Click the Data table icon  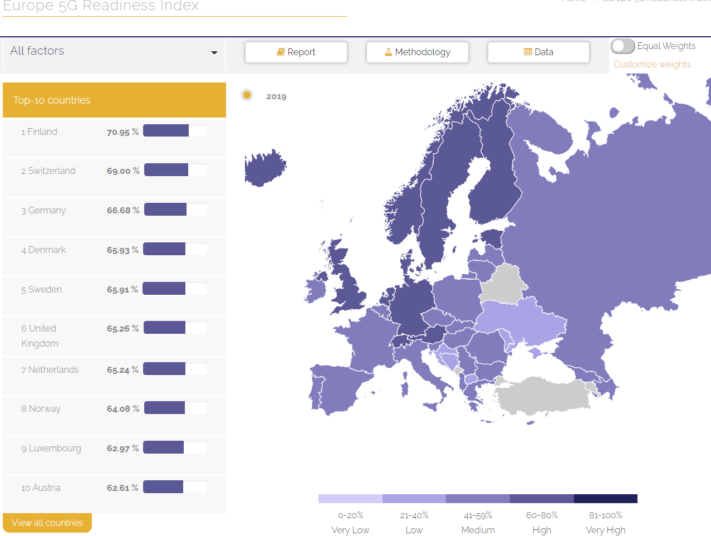point(528,52)
